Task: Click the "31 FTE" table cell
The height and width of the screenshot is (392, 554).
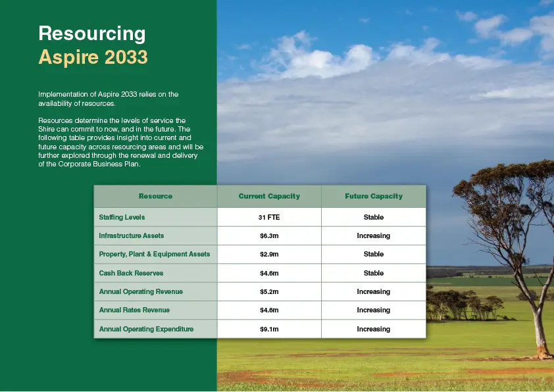Action: pyautogui.click(x=269, y=217)
